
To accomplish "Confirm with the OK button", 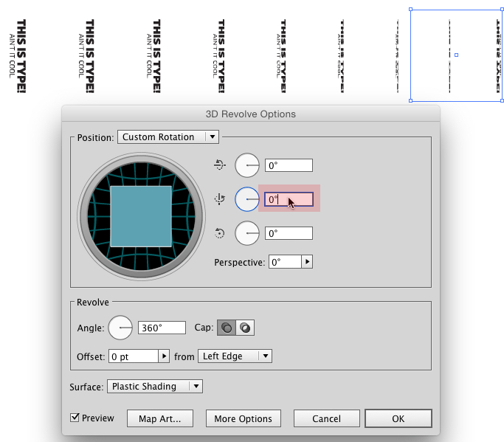I will (398, 418).
